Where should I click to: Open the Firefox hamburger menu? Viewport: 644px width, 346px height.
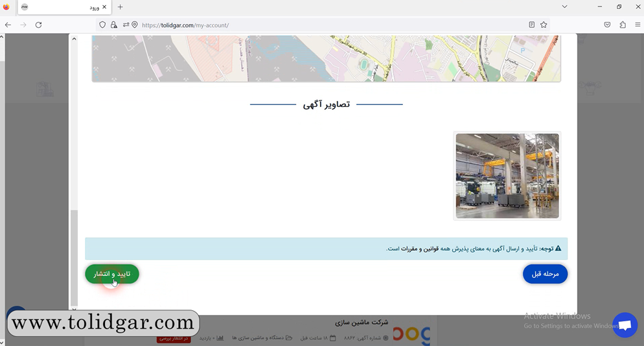(x=638, y=25)
